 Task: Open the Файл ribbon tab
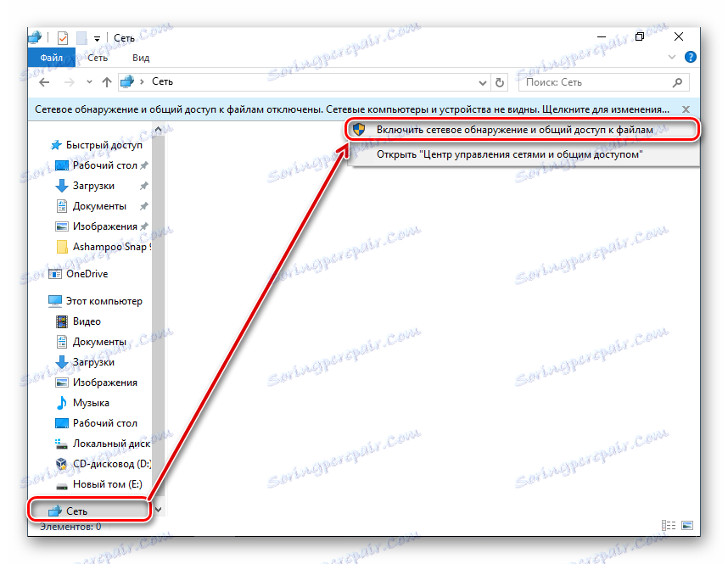tap(51, 58)
